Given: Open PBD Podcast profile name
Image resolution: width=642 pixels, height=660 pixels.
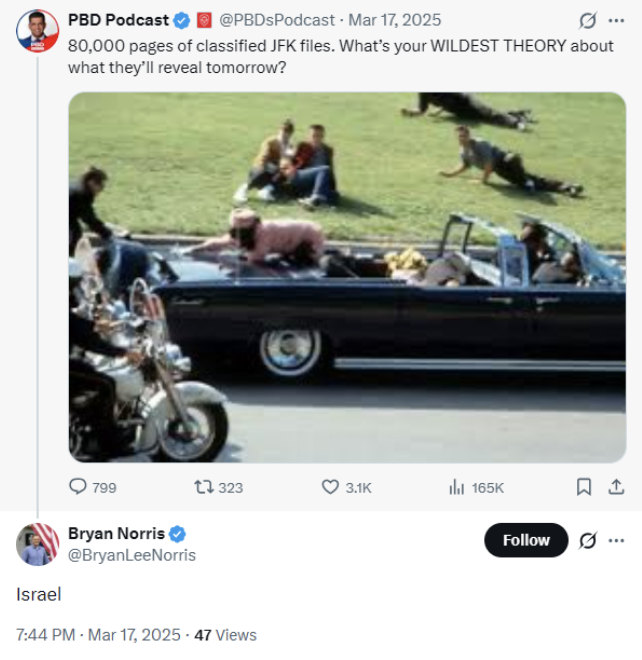Looking at the screenshot, I should click(118, 20).
